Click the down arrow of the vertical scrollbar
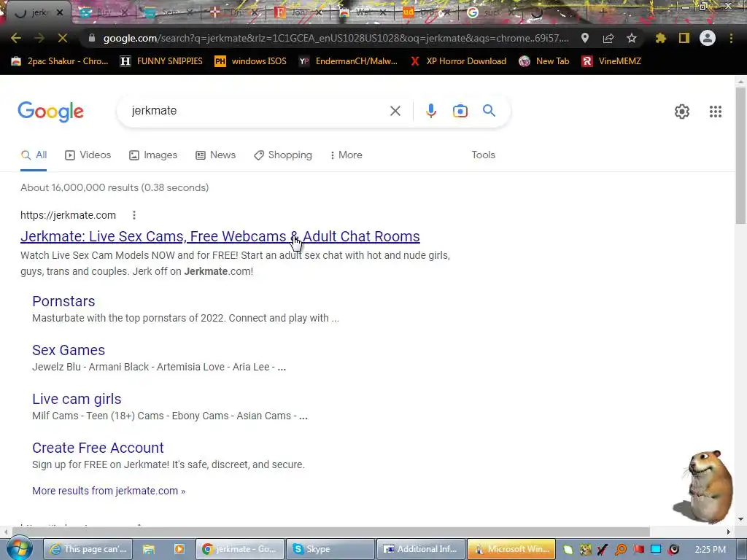Viewport: 747px width, 560px height. point(740,519)
